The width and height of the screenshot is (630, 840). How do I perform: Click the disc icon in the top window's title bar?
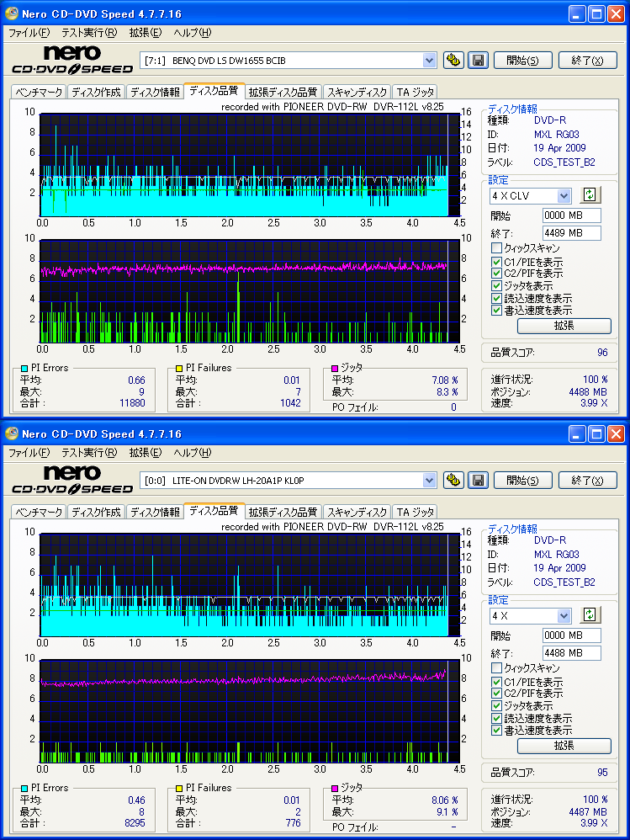[11, 13]
